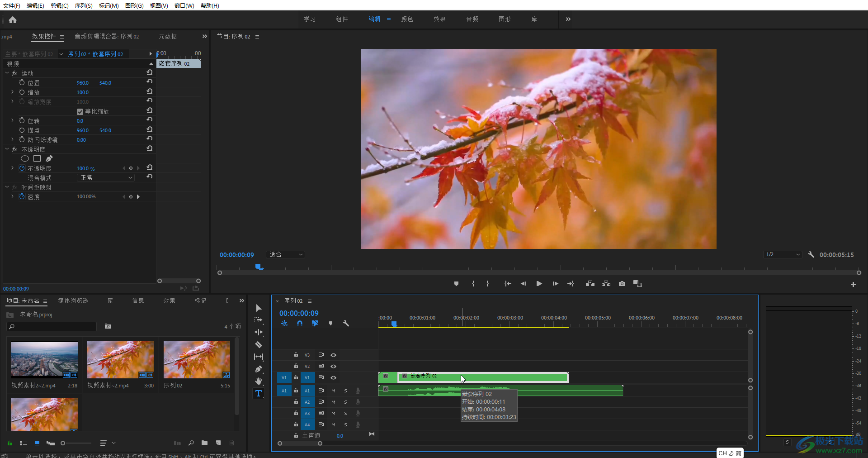Switch project panel to list view
The height and width of the screenshot is (458, 868).
(24, 443)
